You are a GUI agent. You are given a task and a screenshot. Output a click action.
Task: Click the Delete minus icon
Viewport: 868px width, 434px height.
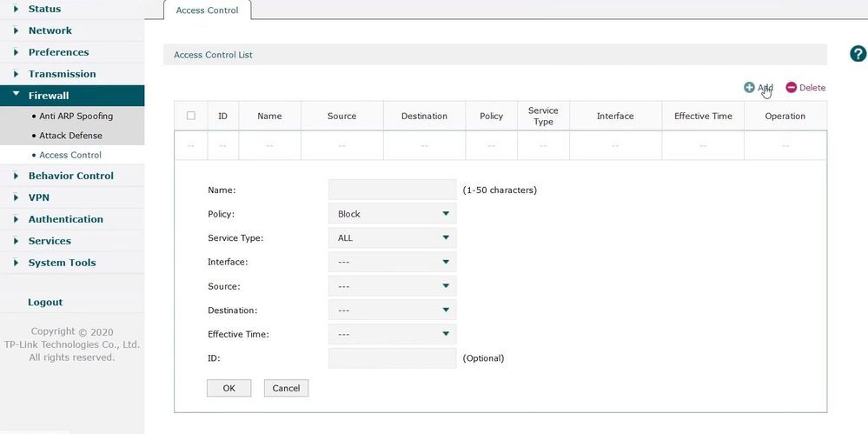[791, 88]
